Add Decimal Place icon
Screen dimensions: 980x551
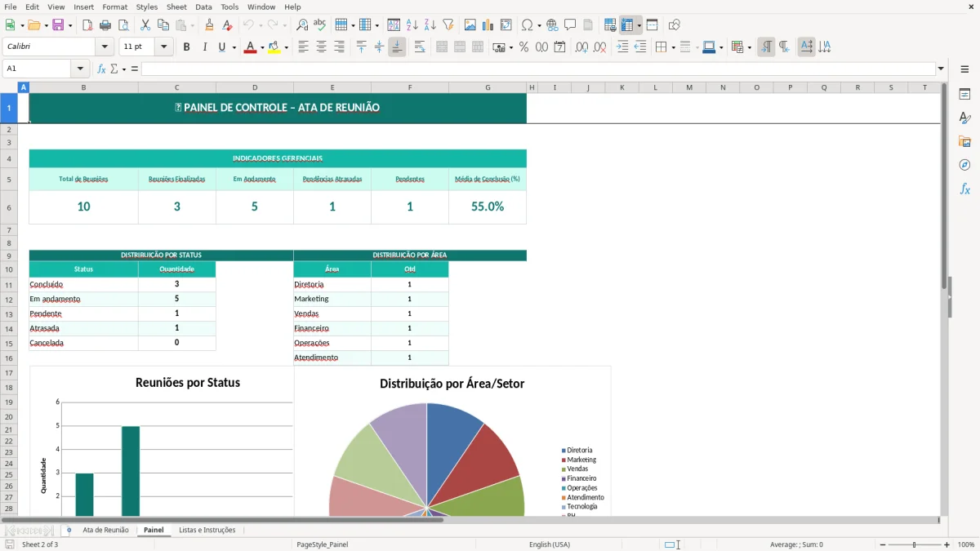click(x=581, y=47)
